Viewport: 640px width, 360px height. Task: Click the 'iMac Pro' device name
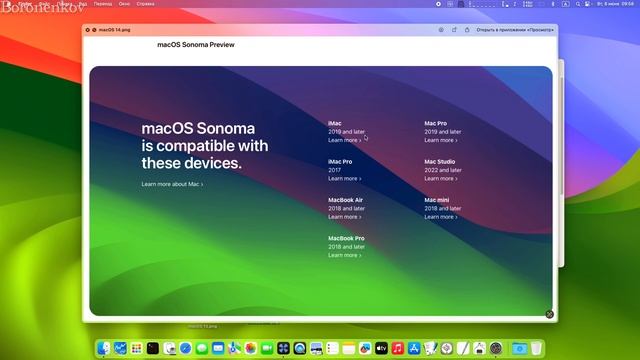pyautogui.click(x=340, y=162)
